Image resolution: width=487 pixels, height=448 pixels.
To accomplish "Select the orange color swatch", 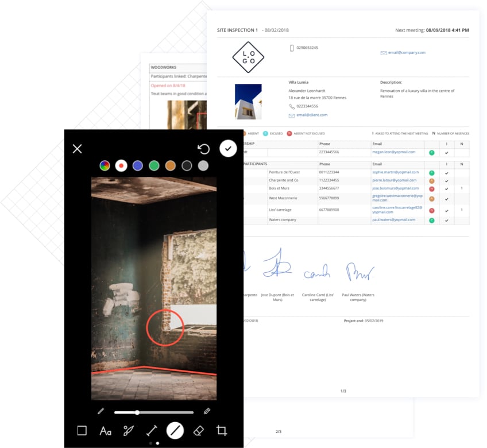I will [x=170, y=165].
